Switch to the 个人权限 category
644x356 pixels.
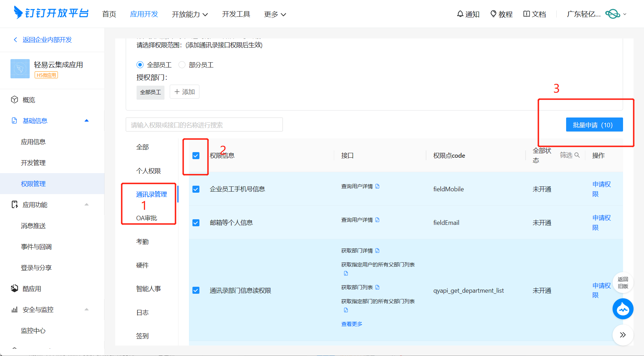click(x=148, y=171)
